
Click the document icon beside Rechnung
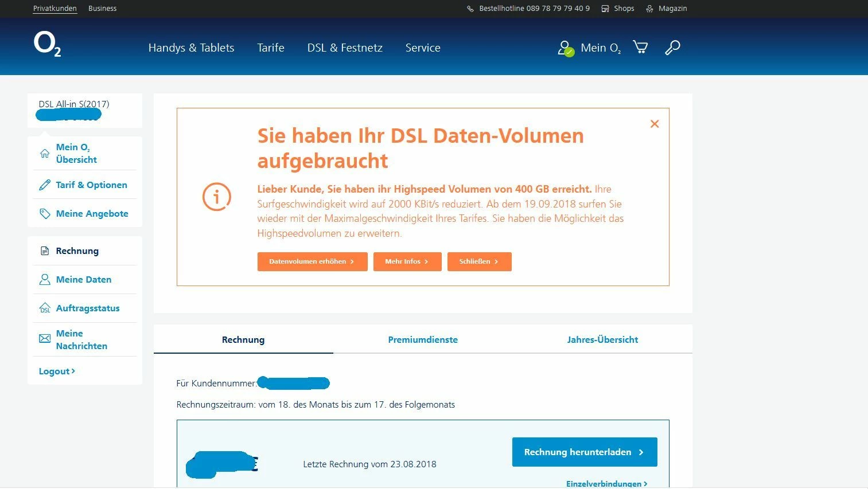click(45, 251)
